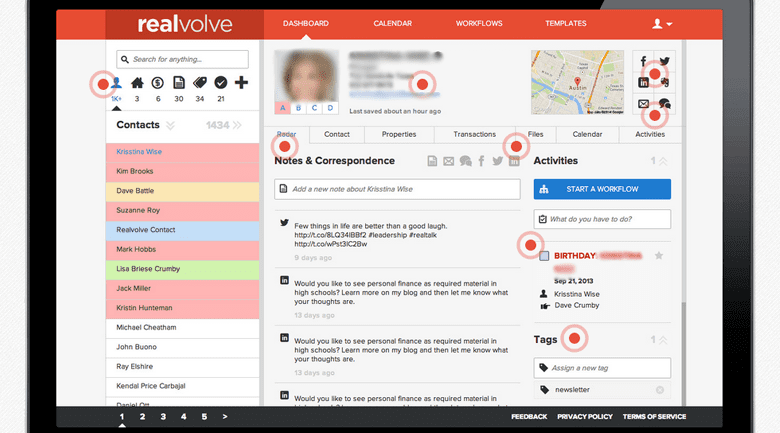Image resolution: width=780 pixels, height=433 pixels.
Task: Click the plus icon to add new
Action: [x=241, y=83]
